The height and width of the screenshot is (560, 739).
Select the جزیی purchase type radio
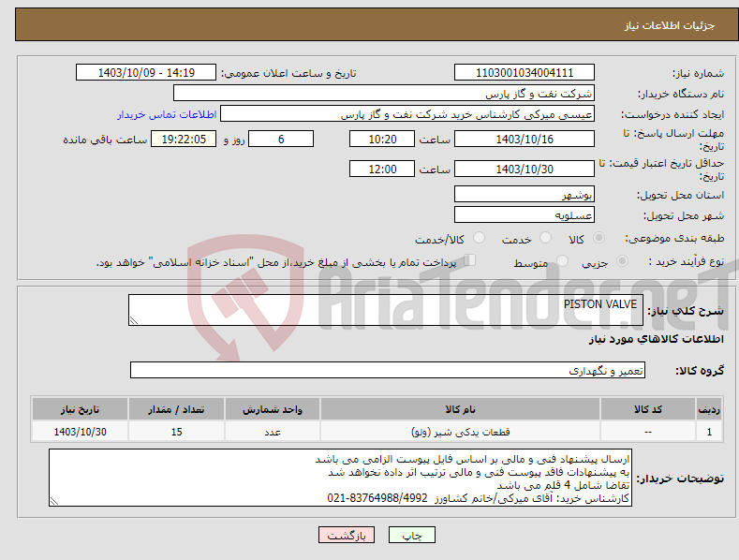click(x=622, y=260)
